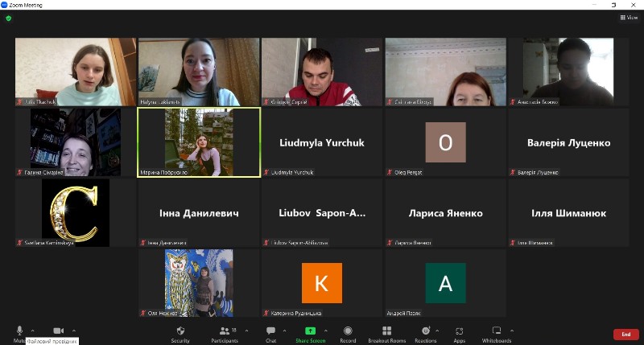The width and height of the screenshot is (644, 345).
Task: Open the View layout menu
Action: pos(629,17)
